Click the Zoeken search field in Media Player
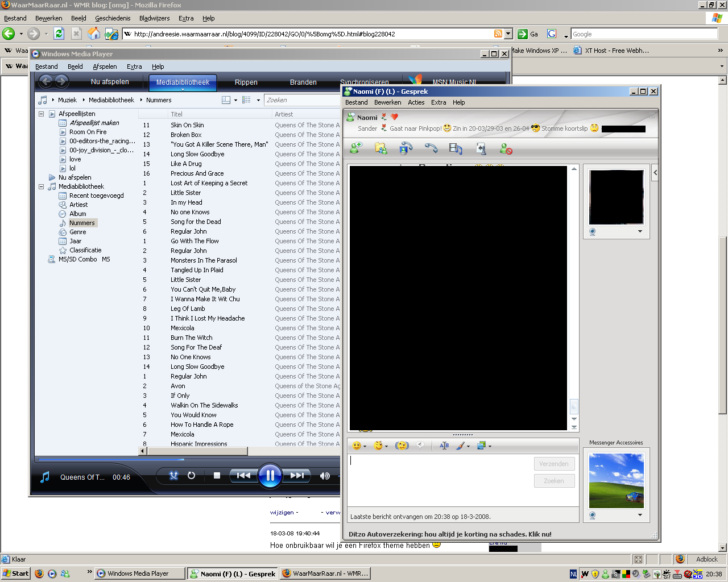The width and height of the screenshot is (728, 582). pyautogui.click(x=301, y=100)
